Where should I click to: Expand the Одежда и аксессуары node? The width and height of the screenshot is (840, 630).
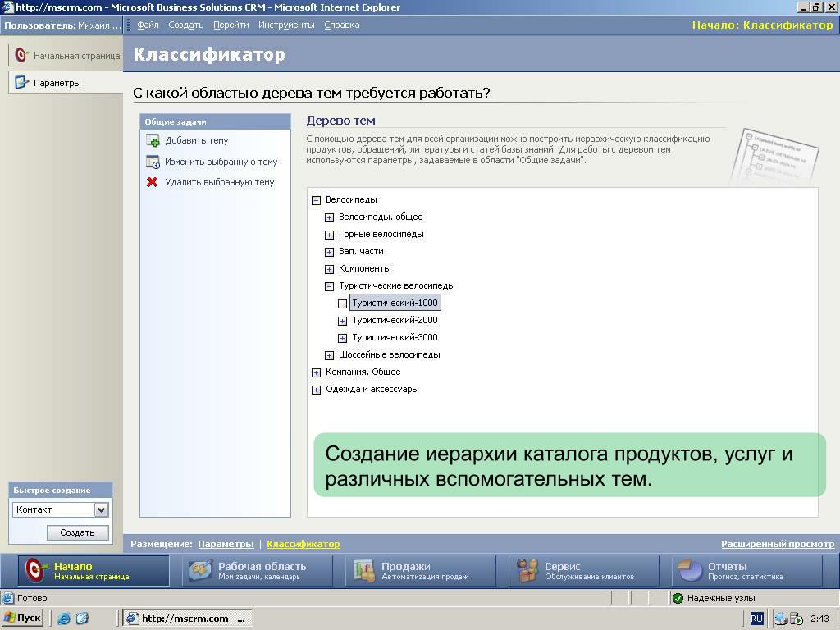coord(316,390)
